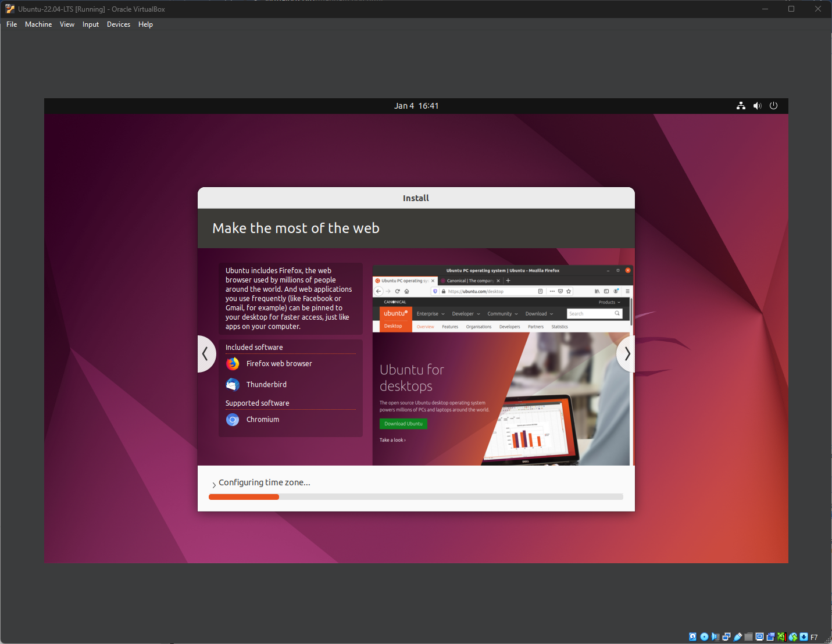Viewport: 832px width, 644px height.
Task: Click the USB devices indicator icon
Action: (x=737, y=637)
